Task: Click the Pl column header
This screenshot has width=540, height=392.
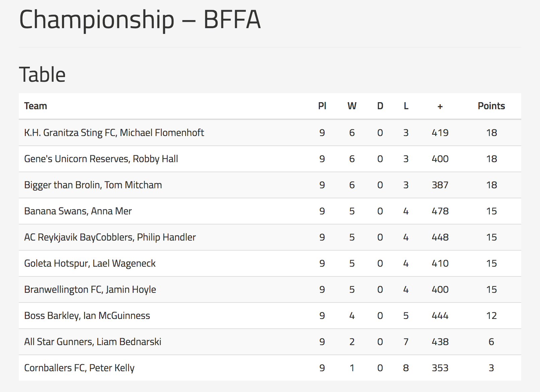Action: tap(322, 106)
